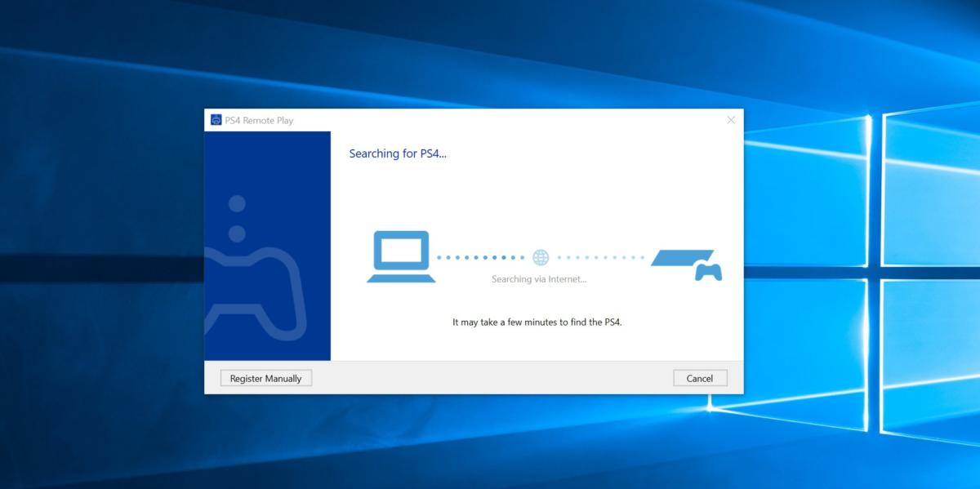Viewport: 980px width, 489px height.
Task: Click the 'PS4 Remote Play' window title text
Action: coord(261,121)
